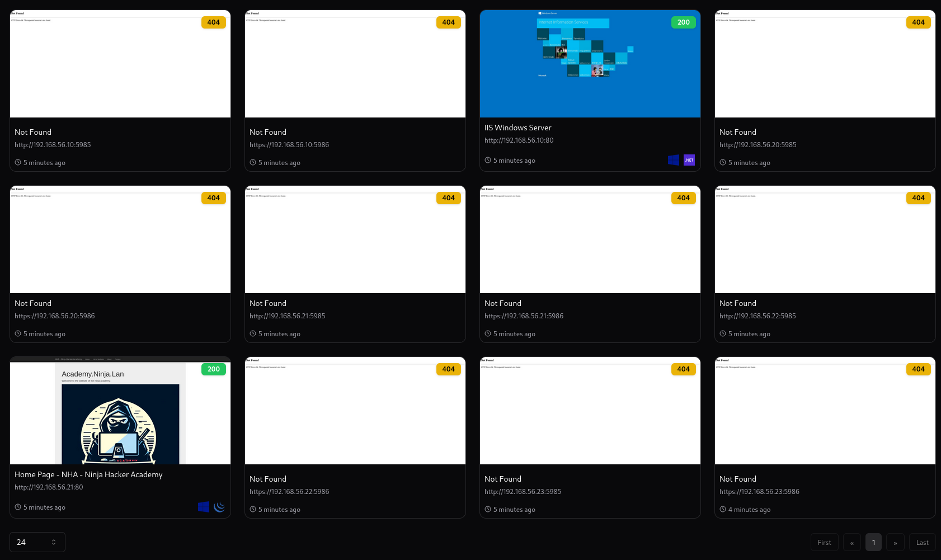Click the URL https://192.168.56.23:5986
The height and width of the screenshot is (560, 941).
pyautogui.click(x=759, y=492)
